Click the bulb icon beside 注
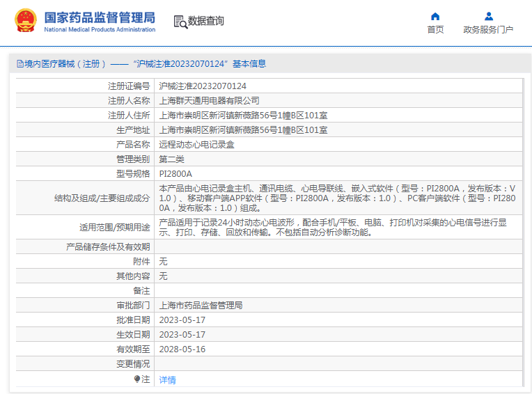This screenshot has height=394, width=532. [x=137, y=379]
